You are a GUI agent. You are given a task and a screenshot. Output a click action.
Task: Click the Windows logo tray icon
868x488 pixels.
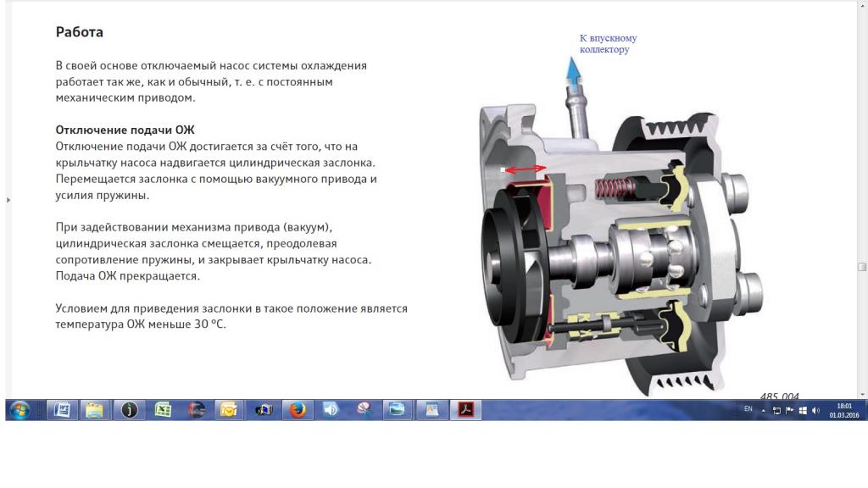803,411
